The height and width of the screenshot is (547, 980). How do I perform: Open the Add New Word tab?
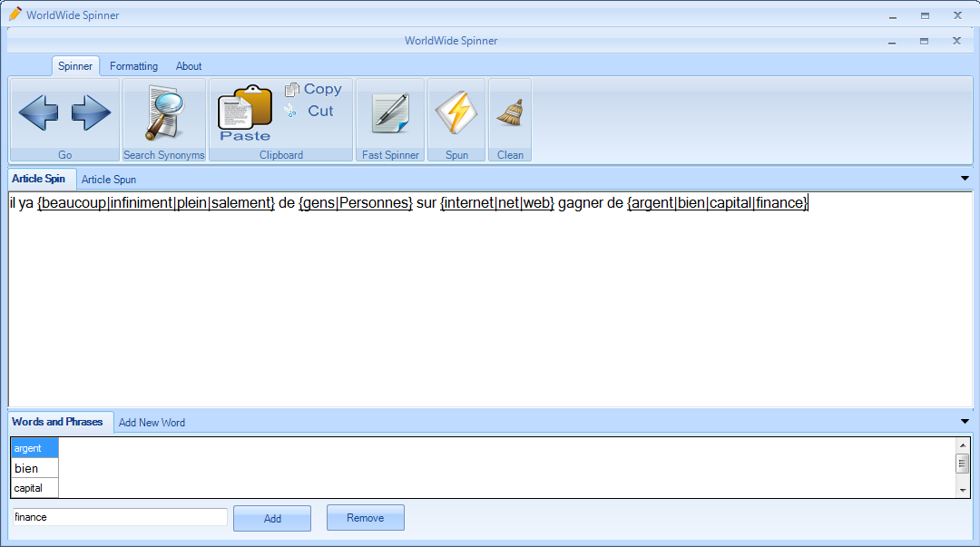coord(152,423)
